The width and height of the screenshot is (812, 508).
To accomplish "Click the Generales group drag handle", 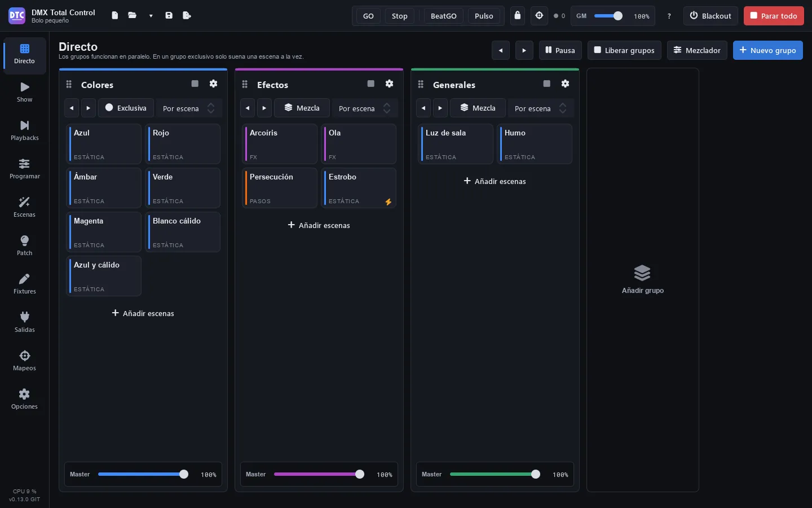I will coord(421,85).
